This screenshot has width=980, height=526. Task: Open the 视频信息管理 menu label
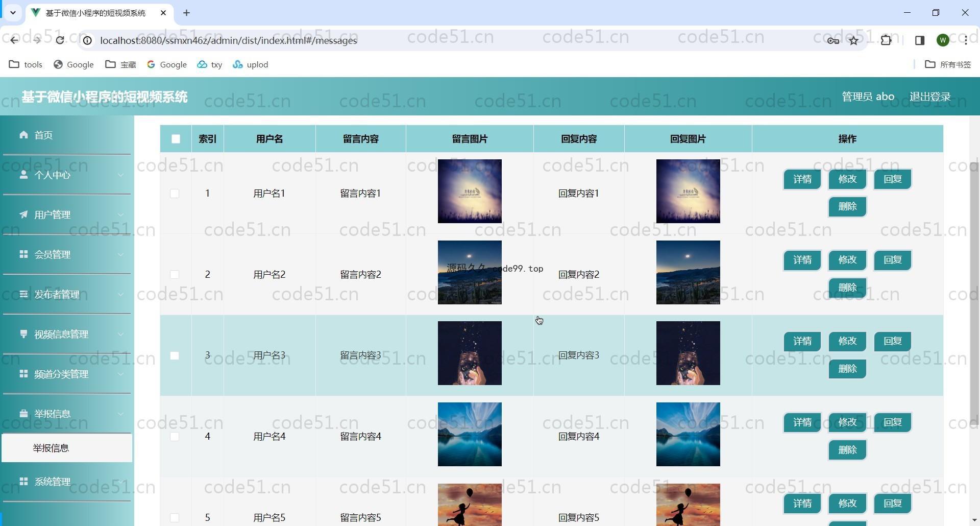click(x=61, y=334)
